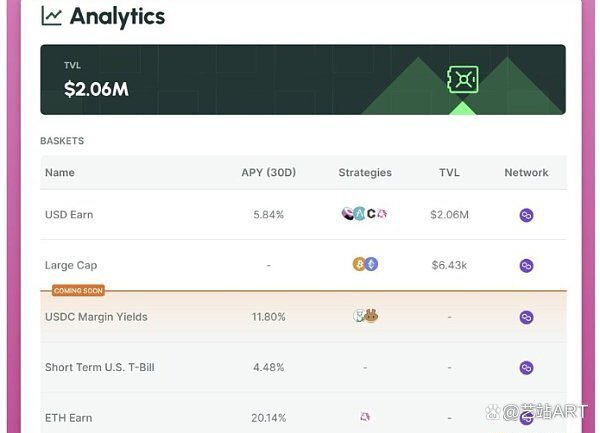Click the PancakeSwap bunny icon in USDC Margin Yields
Screen dimensions: 600x433
click(371, 316)
